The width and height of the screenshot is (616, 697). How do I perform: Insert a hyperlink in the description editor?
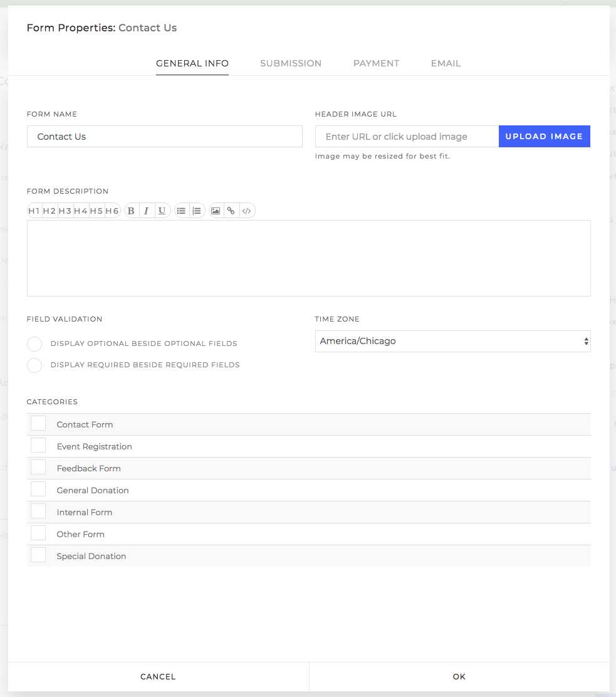coord(231,210)
